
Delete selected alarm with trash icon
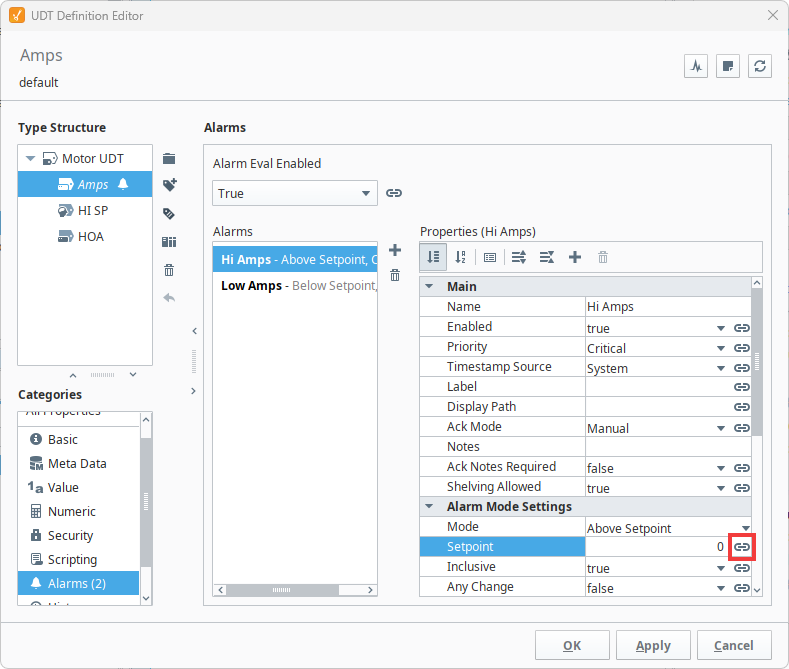point(395,275)
